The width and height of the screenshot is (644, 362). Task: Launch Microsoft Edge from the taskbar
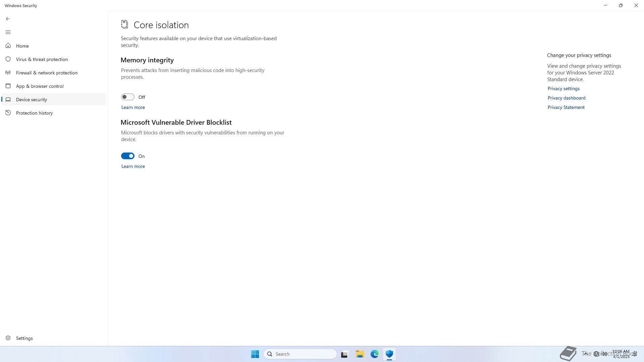click(x=375, y=354)
